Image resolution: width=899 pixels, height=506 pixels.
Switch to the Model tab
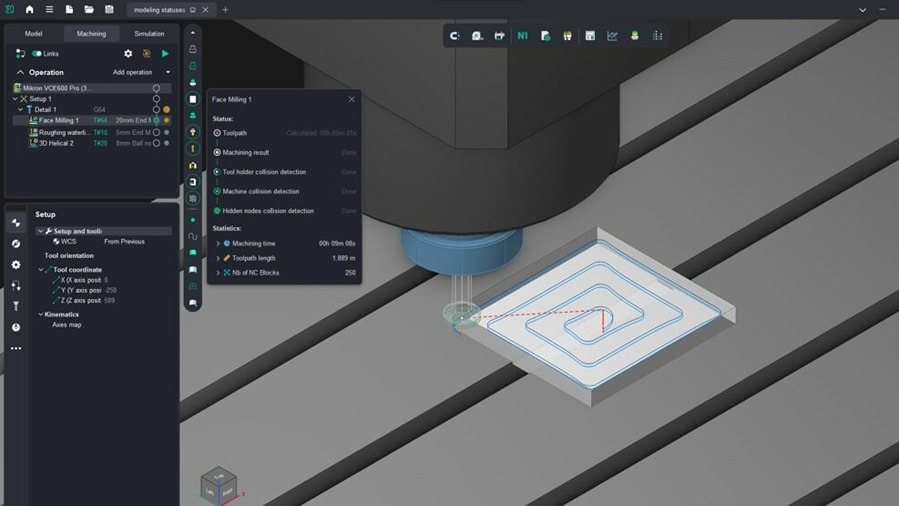click(33, 33)
